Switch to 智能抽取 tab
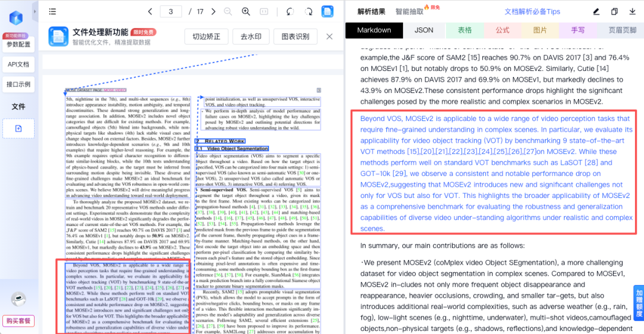The image size is (644, 334). click(x=410, y=12)
